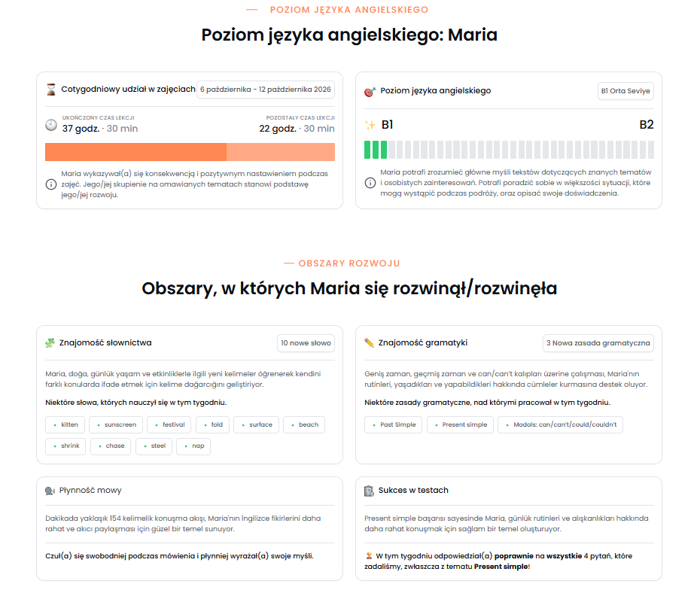The image size is (700, 590).
Task: Click the 'Present simple' grammar chip
Action: click(460, 425)
